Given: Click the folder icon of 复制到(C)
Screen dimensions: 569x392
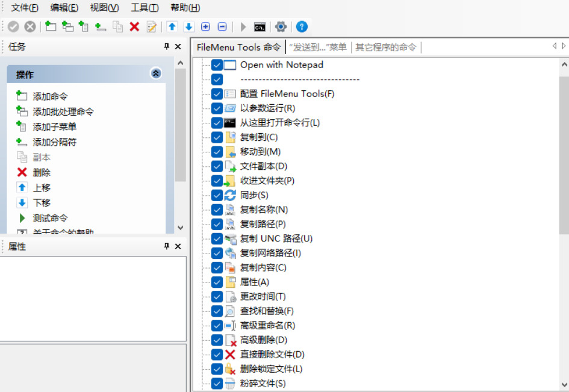Looking at the screenshot, I should click(231, 137).
